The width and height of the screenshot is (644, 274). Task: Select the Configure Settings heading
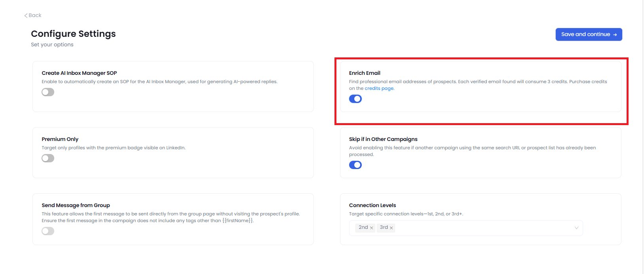coord(73,34)
